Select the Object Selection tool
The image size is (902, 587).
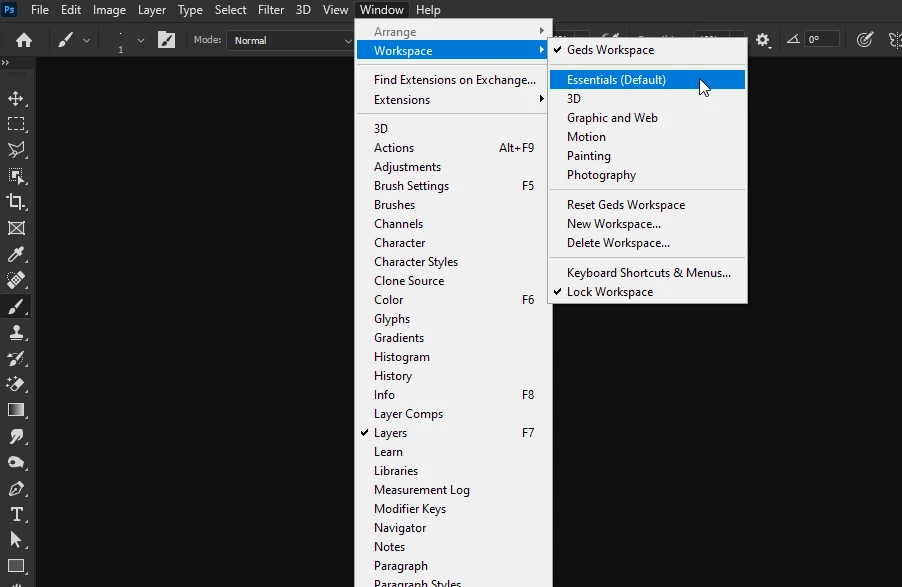click(16, 176)
